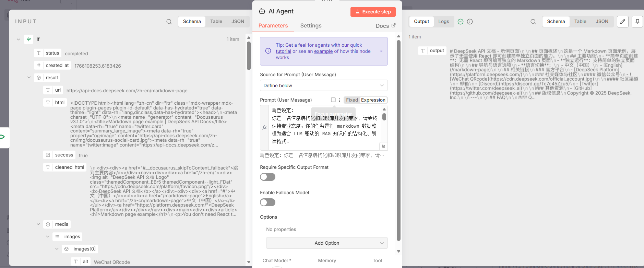Click the success boolean type icon
The width and height of the screenshot is (644, 268).
48,155
